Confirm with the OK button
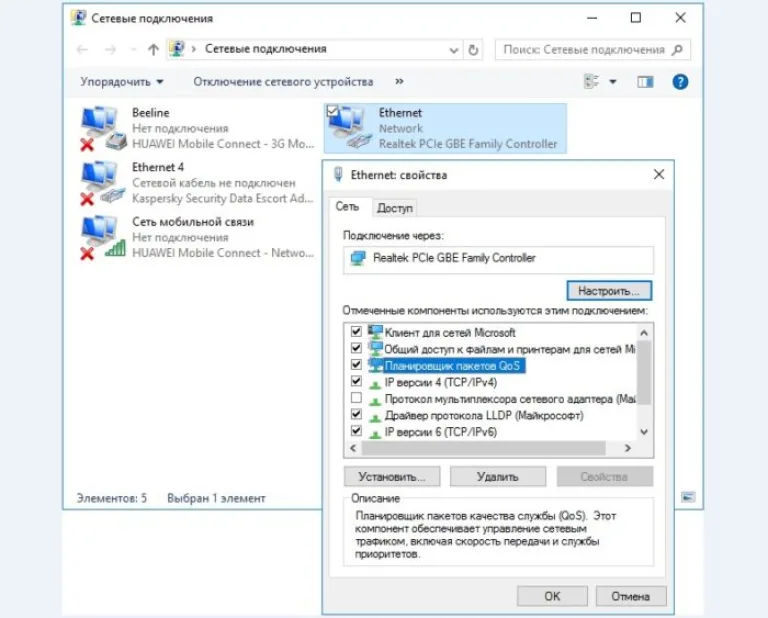 coord(552,596)
